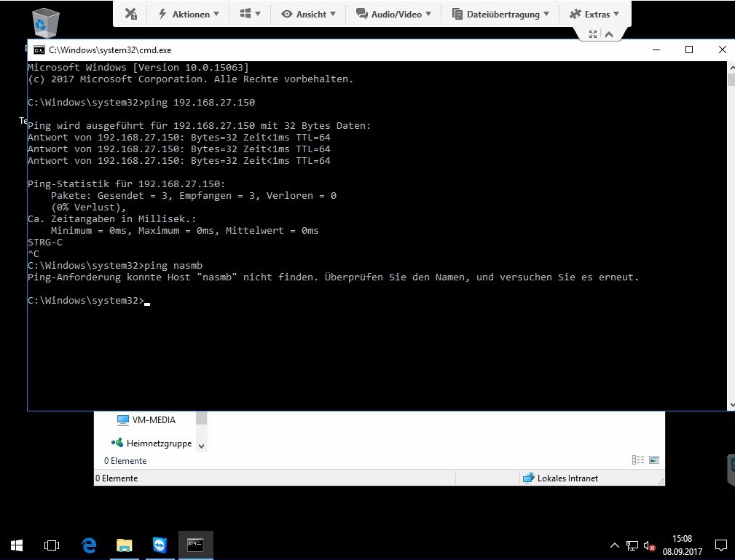The width and height of the screenshot is (735, 560).
Task: Open Task View on the taskbar
Action: [52, 545]
